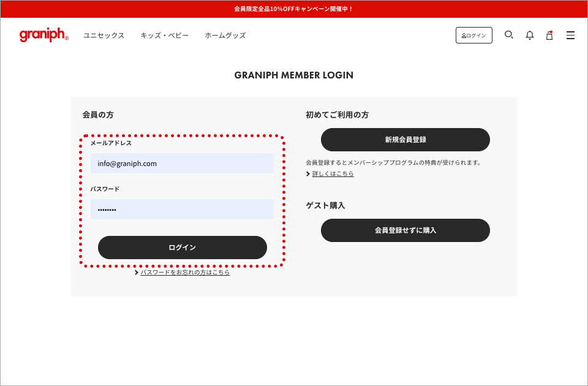This screenshot has height=386, width=588.
Task: Click the パスワード input field
Action: tap(182, 210)
